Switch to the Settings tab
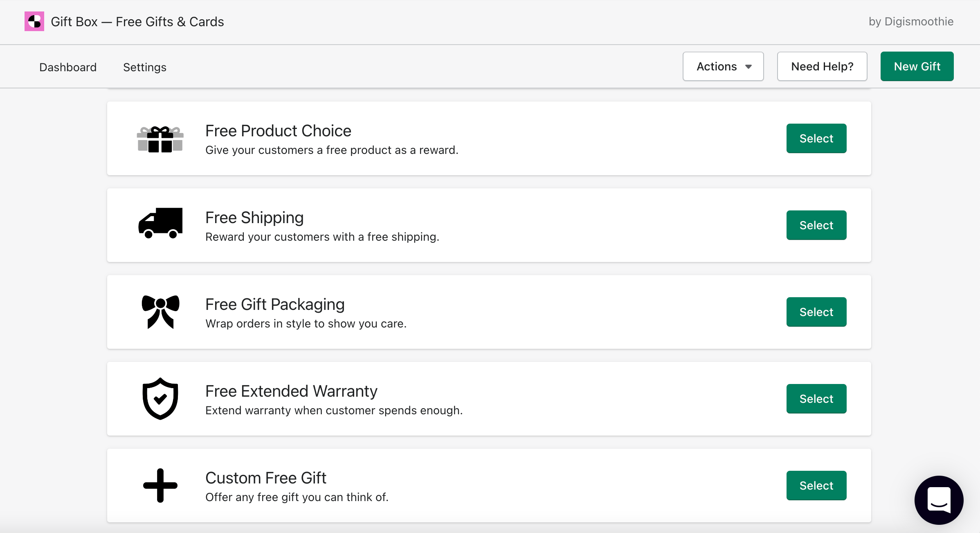The width and height of the screenshot is (980, 533). pyautogui.click(x=145, y=67)
